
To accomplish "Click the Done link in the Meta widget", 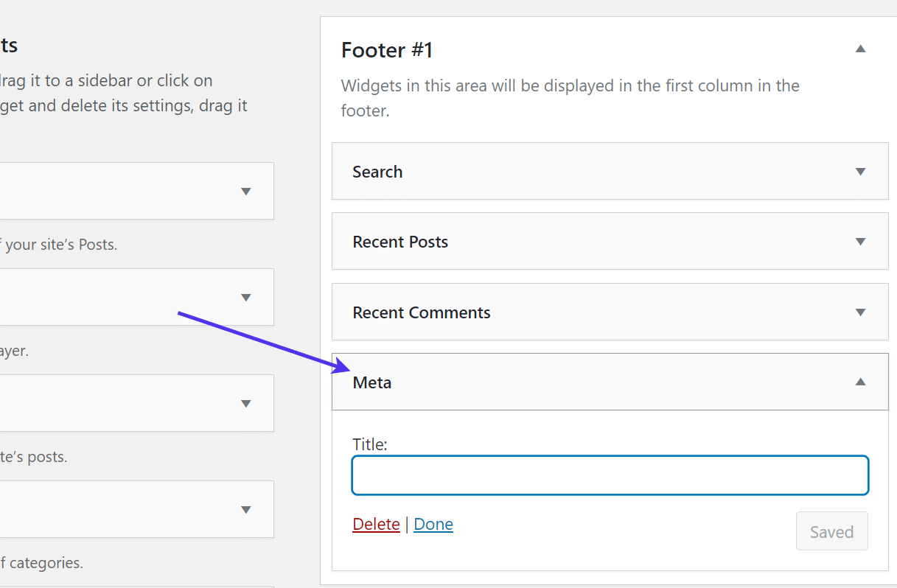I will pos(433,524).
